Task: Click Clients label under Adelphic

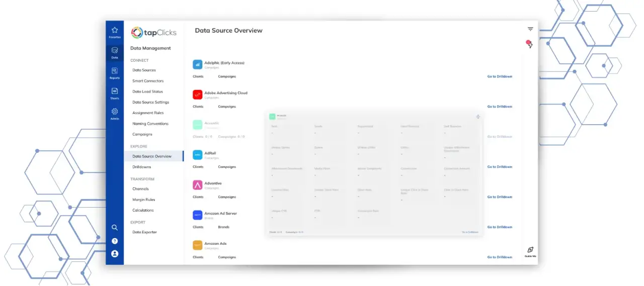Action: coord(198,76)
